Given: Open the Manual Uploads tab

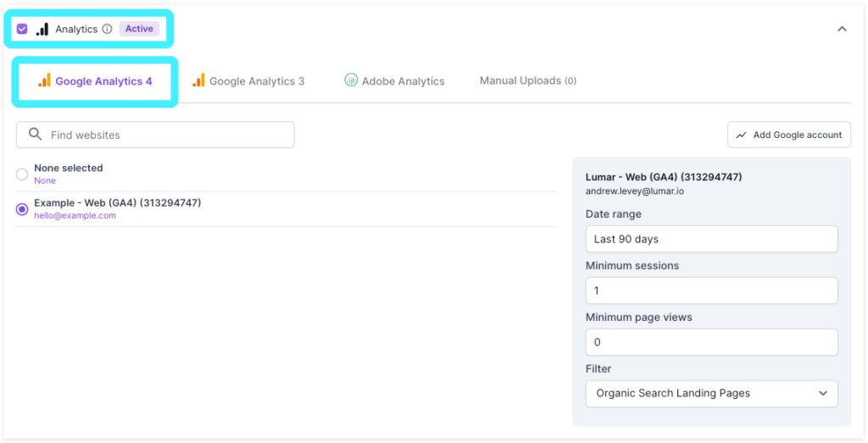Looking at the screenshot, I should (x=527, y=80).
